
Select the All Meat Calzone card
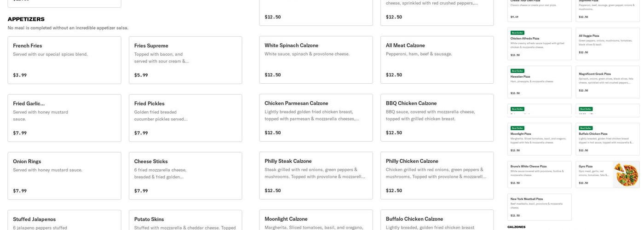point(437,60)
